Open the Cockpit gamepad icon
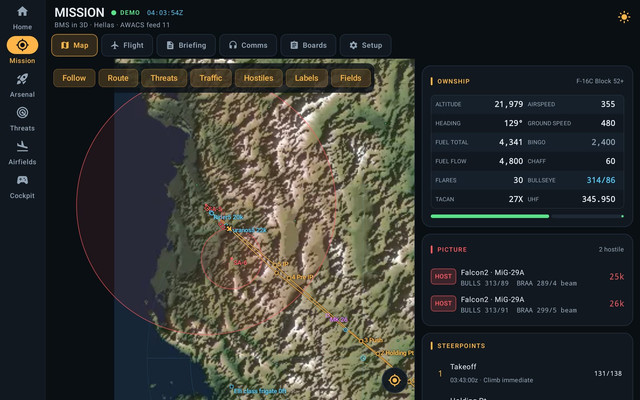This screenshot has width=640, height=400. point(22,180)
